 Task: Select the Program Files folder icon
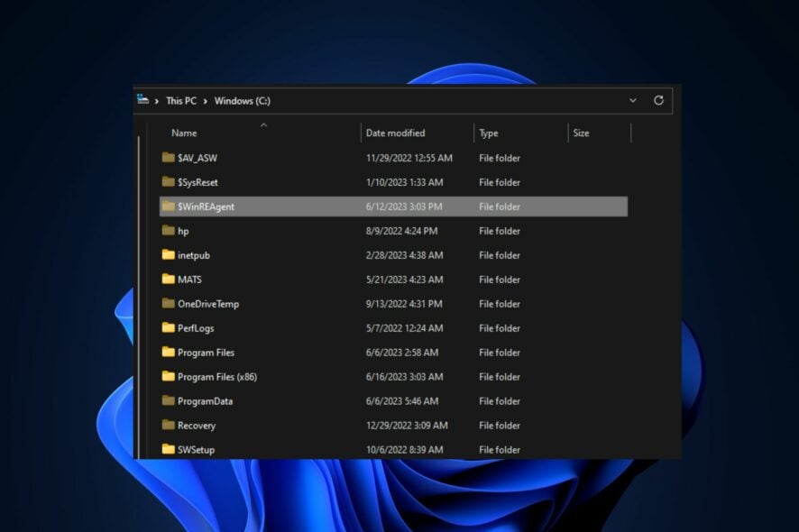tap(168, 352)
